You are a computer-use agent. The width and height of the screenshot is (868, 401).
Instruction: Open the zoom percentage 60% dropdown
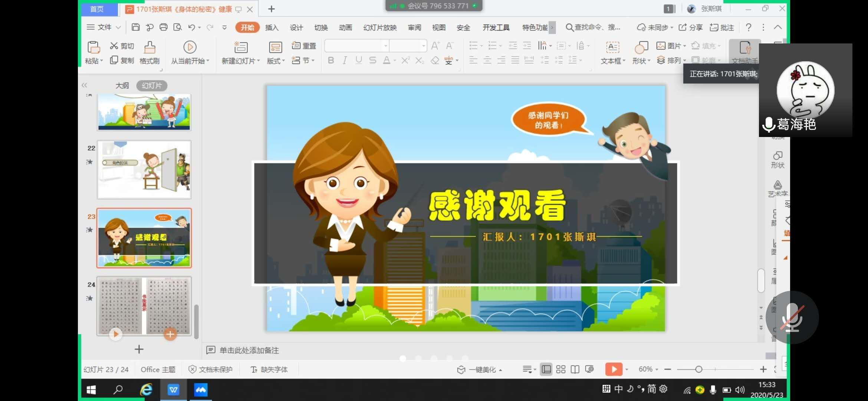(648, 369)
